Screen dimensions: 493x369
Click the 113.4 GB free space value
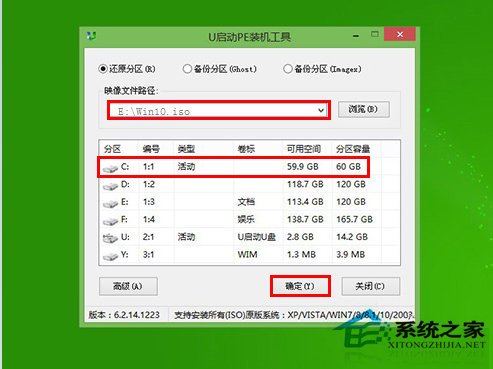[x=305, y=202]
